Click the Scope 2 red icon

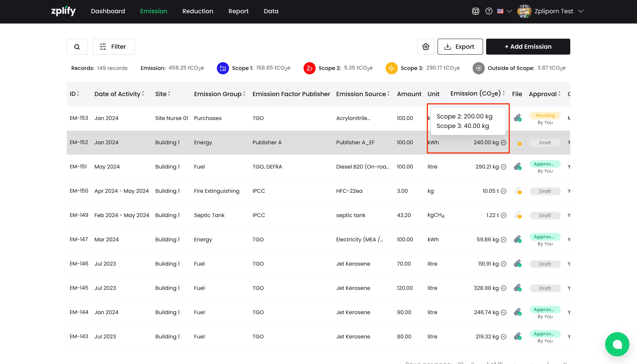309,68
